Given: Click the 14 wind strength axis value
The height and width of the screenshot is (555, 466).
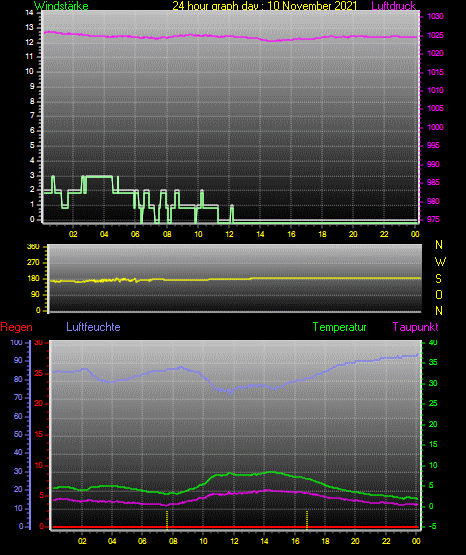Looking at the screenshot, I should 29,13.
